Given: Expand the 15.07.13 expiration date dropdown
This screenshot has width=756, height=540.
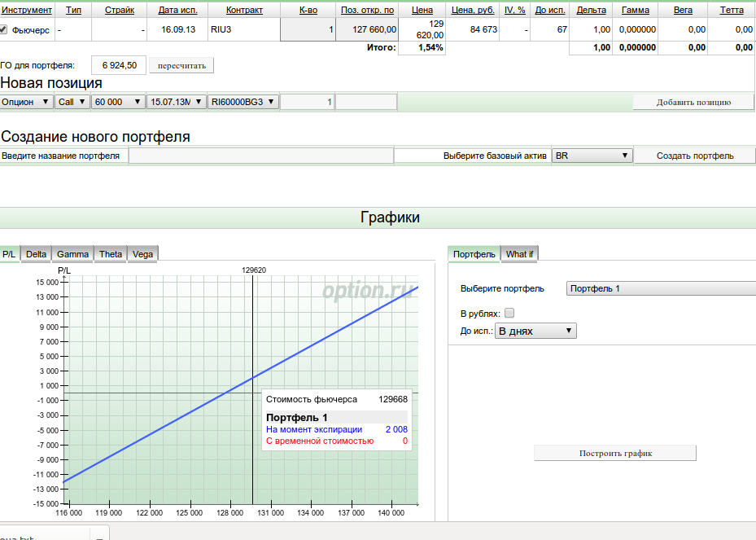Looking at the screenshot, I should 176,102.
